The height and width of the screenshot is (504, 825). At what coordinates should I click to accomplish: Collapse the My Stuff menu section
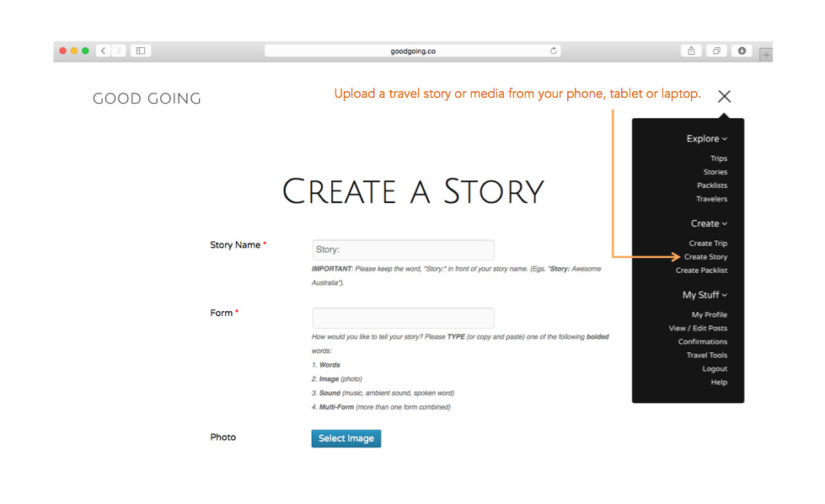point(705,295)
